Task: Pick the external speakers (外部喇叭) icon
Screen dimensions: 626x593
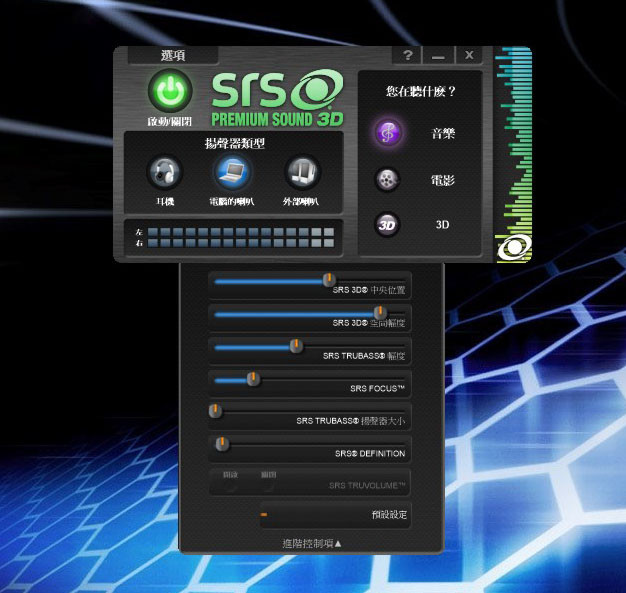Action: point(302,174)
